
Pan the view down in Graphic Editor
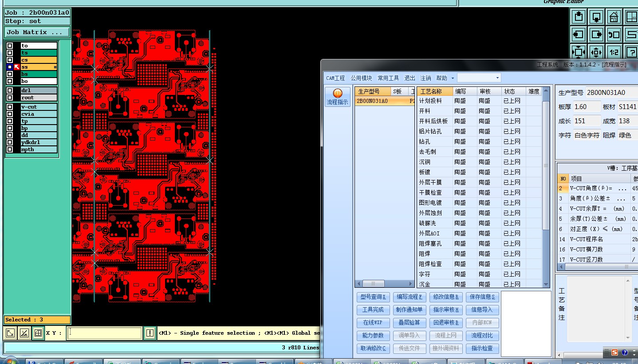tap(596, 17)
